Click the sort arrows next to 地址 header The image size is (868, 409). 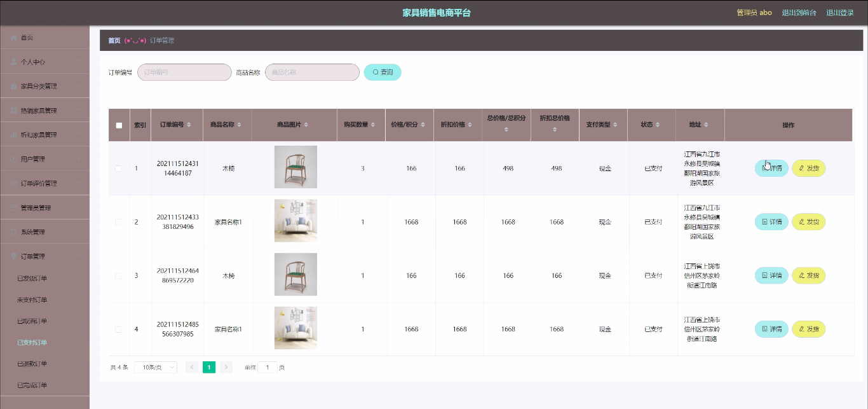click(x=705, y=125)
